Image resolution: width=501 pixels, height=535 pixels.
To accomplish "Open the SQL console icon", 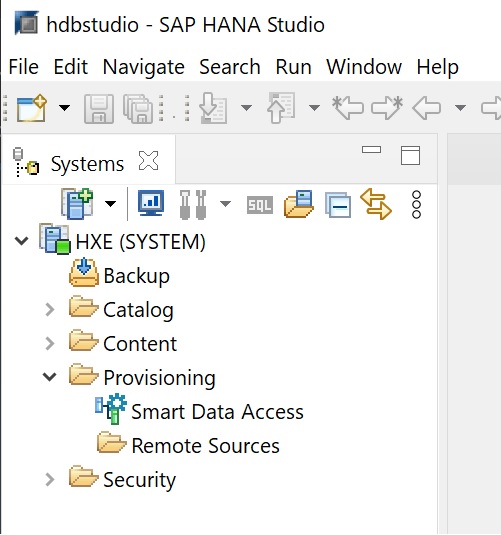I will (260, 205).
